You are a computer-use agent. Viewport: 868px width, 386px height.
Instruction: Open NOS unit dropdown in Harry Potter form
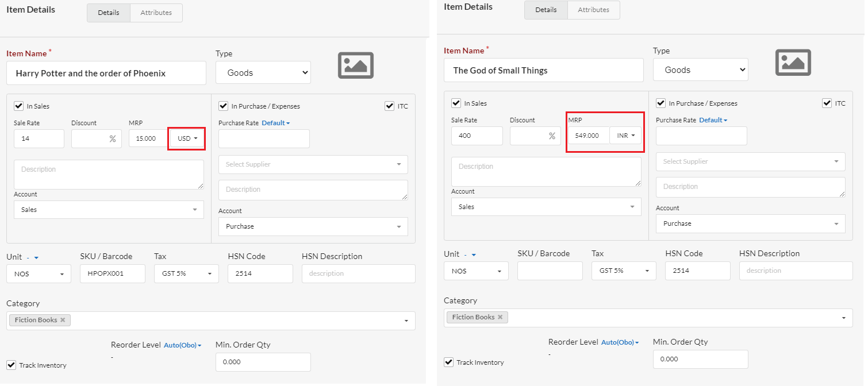tap(39, 273)
